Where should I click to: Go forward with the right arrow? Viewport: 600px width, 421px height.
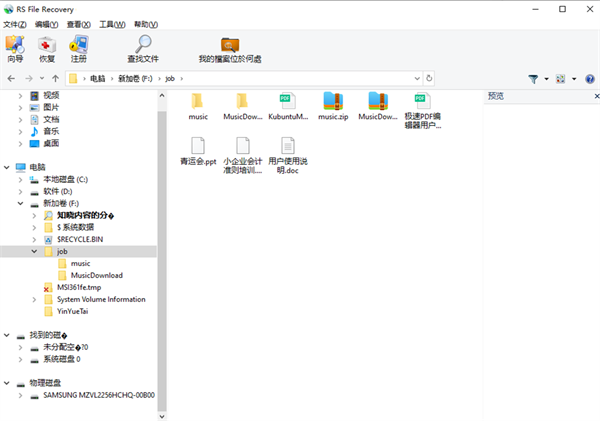tap(29, 78)
